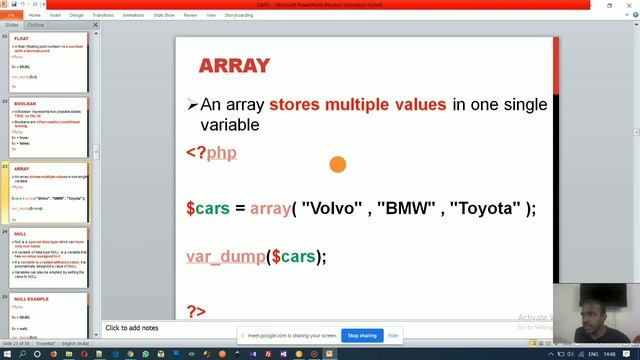
Task: Click the 'stores multiple values' red text
Action: point(358,104)
